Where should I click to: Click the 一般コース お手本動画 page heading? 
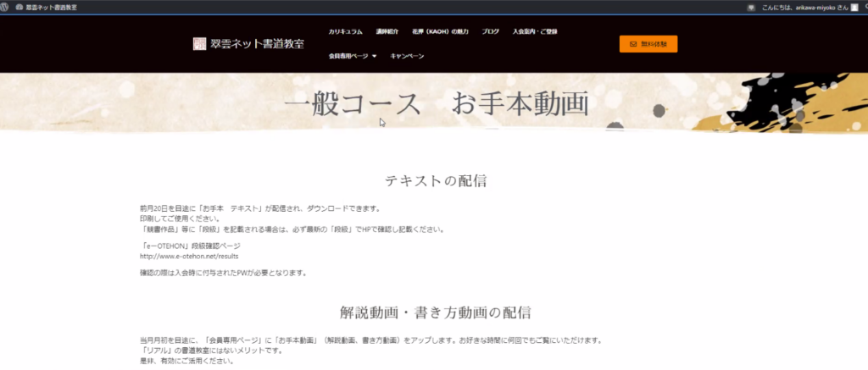click(x=436, y=103)
